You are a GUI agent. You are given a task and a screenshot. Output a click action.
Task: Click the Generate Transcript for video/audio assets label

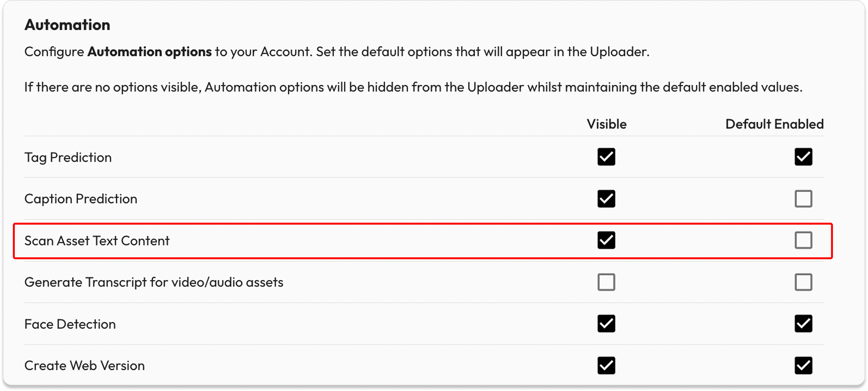pos(154,282)
